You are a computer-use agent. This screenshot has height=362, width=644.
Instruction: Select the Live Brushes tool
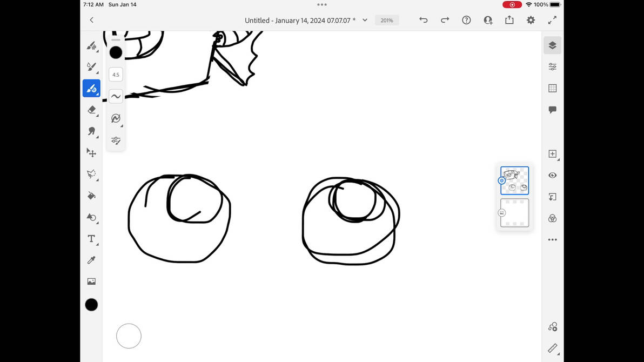91,66
